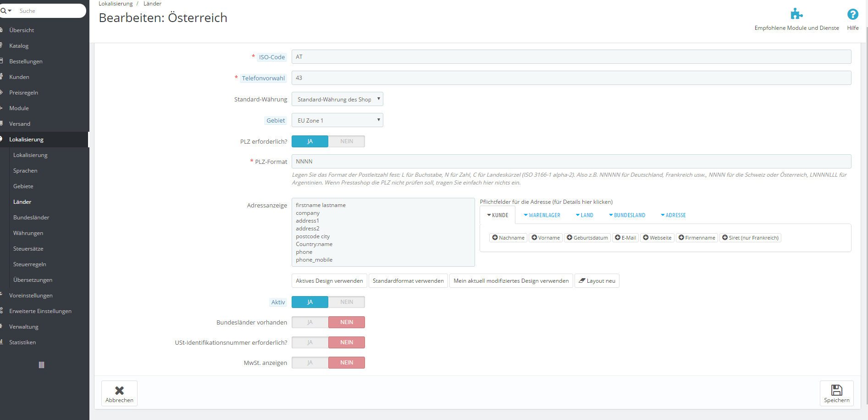Click Aktives Design verwenden button
This screenshot has height=420, width=868.
[x=329, y=281]
